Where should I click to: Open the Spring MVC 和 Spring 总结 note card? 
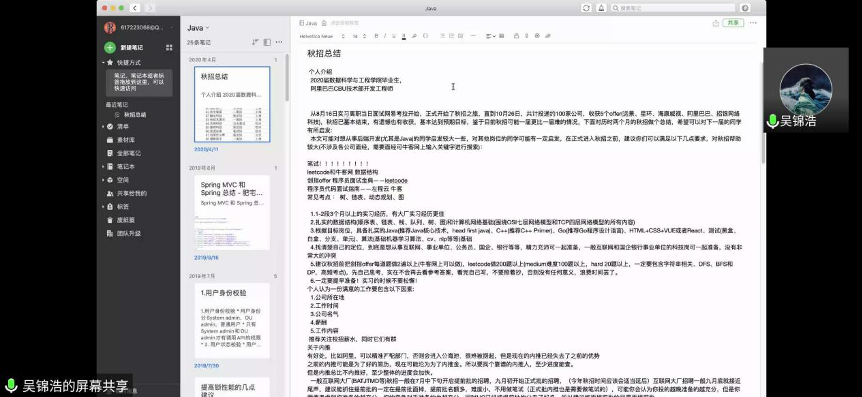tap(231, 213)
